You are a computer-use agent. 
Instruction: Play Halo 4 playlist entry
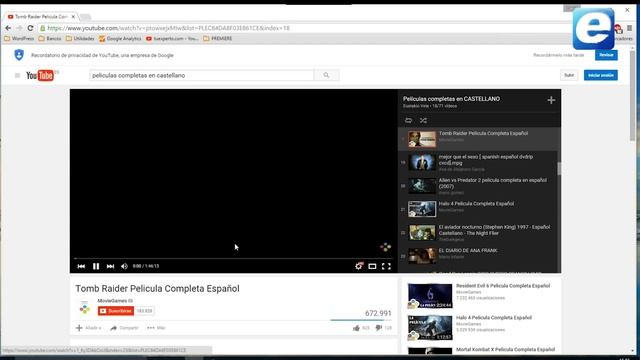coord(478,209)
